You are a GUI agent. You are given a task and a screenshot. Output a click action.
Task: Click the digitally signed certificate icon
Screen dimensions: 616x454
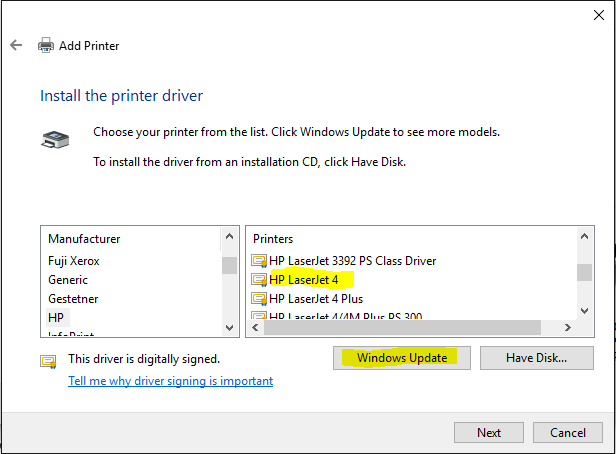pyautogui.click(x=48, y=360)
